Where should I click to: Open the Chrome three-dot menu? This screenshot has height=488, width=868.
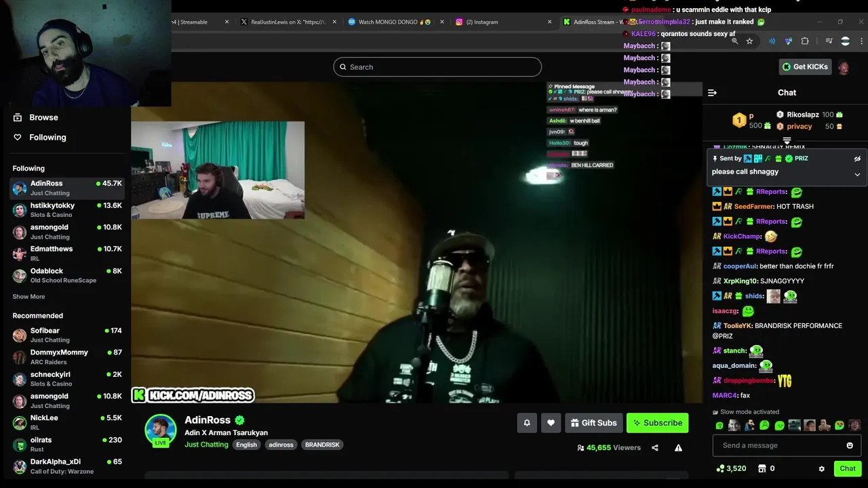tap(861, 41)
